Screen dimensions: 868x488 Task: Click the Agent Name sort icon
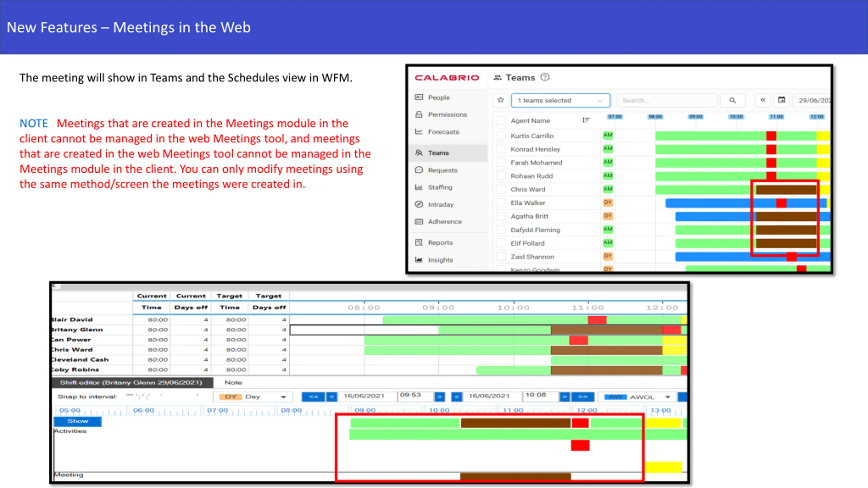(586, 120)
